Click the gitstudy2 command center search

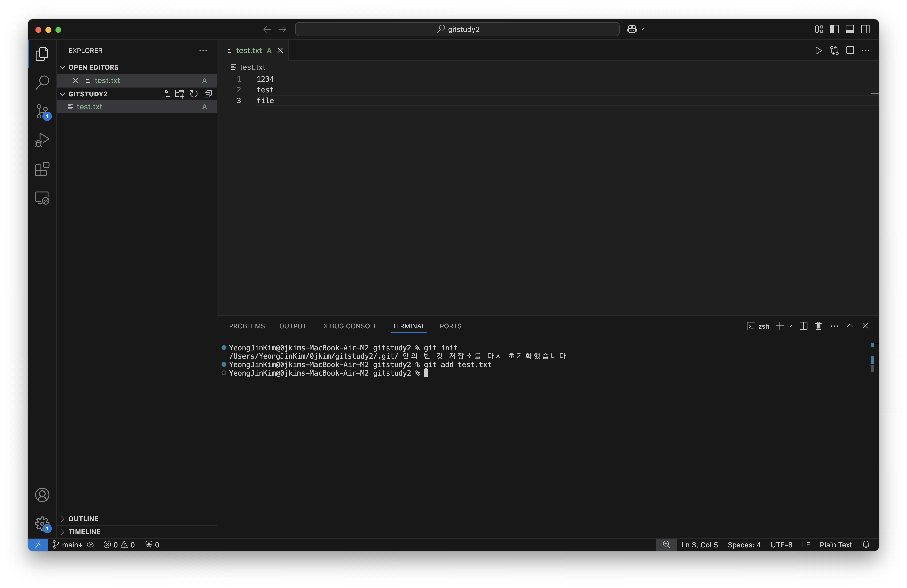coord(457,29)
